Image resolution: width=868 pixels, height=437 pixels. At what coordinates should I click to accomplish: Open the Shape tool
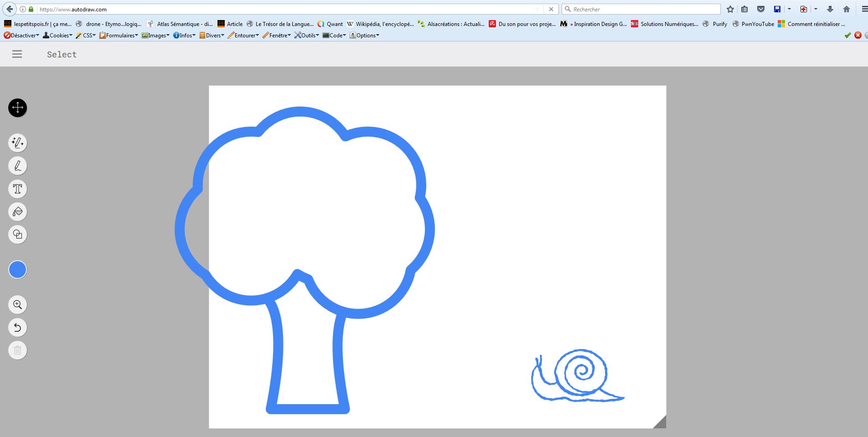(x=17, y=234)
